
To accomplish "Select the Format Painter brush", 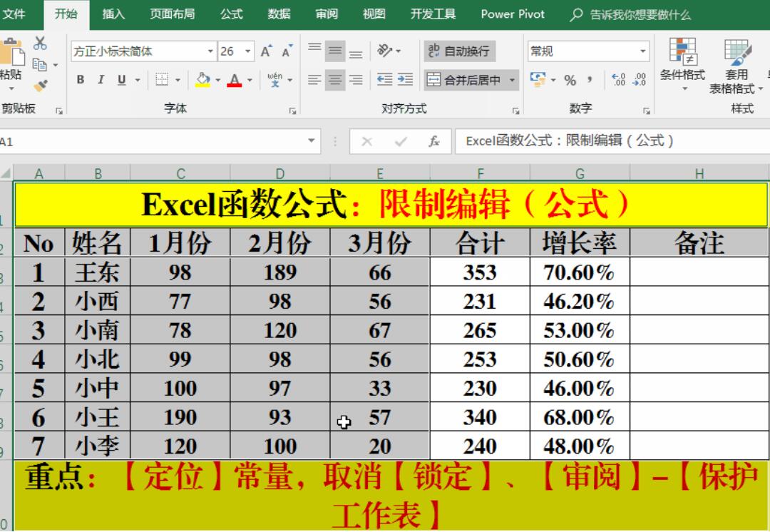I will 40,86.
